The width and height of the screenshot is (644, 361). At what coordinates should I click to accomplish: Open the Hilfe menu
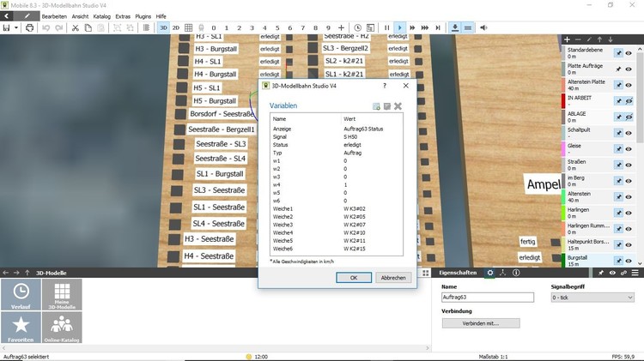click(x=161, y=16)
